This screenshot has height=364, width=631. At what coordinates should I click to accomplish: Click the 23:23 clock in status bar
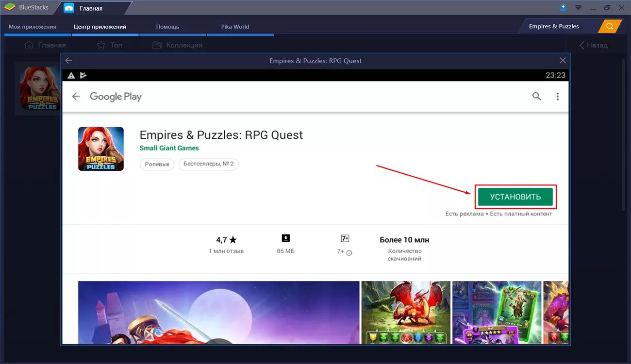click(555, 75)
